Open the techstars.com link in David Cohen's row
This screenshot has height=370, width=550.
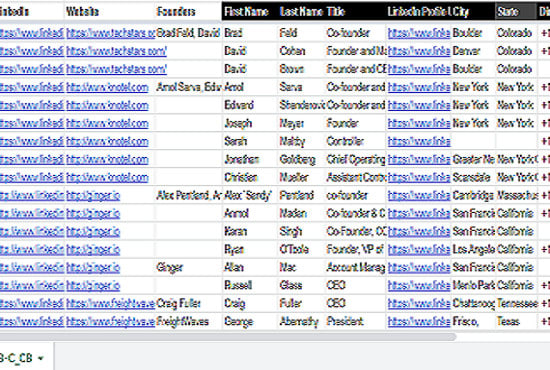116,51
